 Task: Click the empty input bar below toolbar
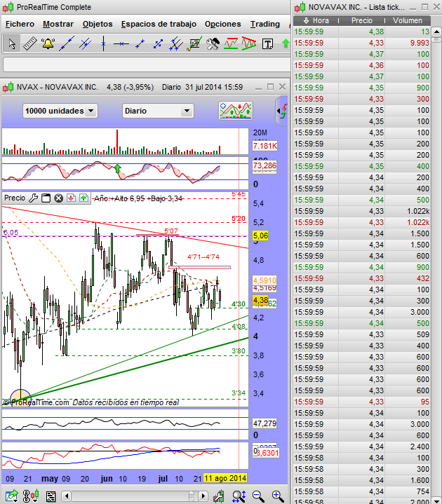pyautogui.click(x=147, y=64)
